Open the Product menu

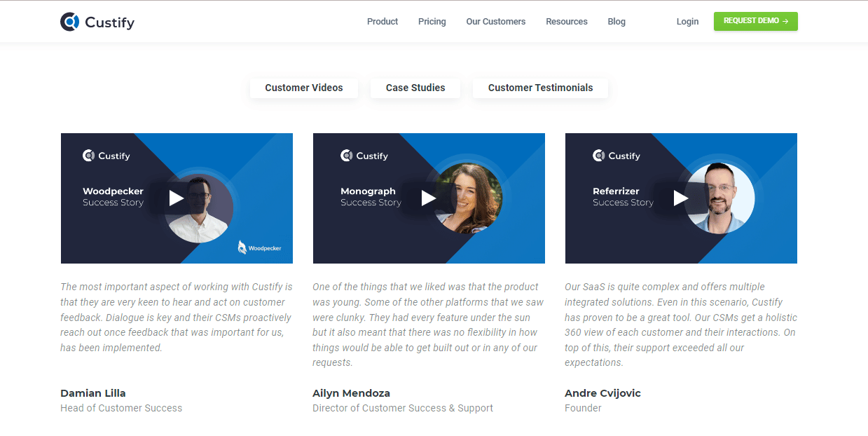(x=383, y=22)
